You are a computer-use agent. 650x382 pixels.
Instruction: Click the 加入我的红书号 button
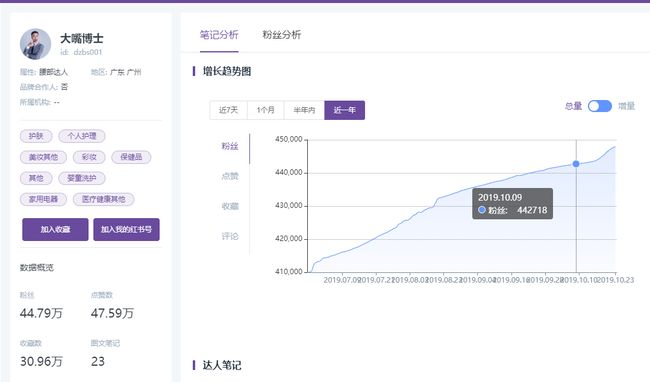126,230
